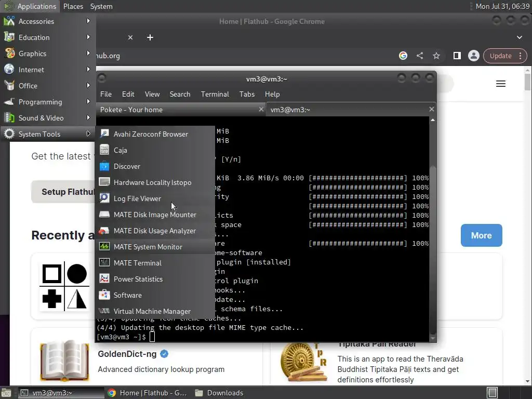Open the Discover software store icon
The image size is (532, 399).
coord(104,166)
